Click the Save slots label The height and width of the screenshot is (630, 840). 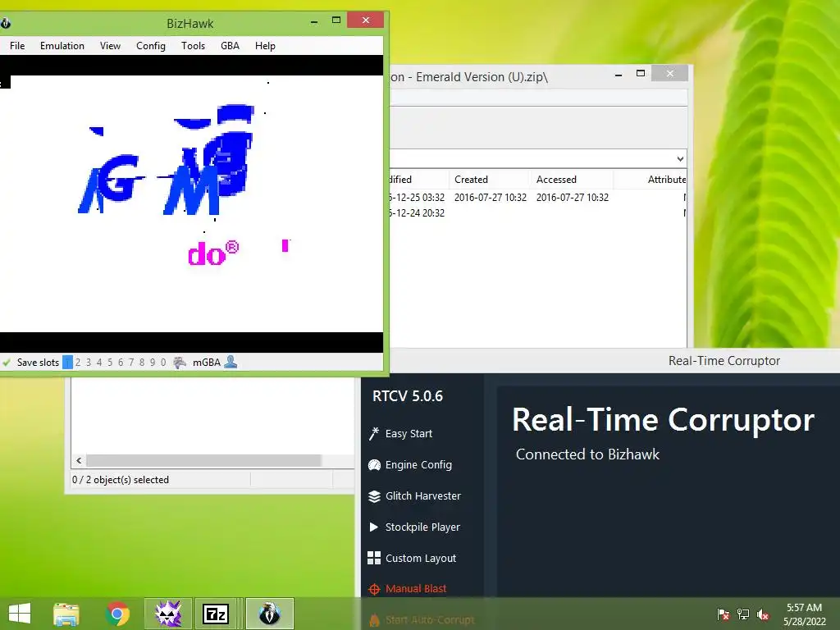pos(38,362)
